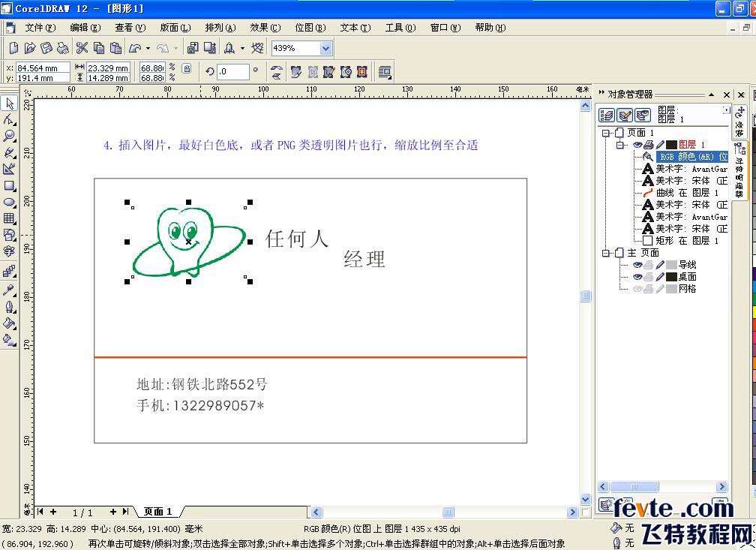Open the zoom level dropdown
Viewport: 756px width, 550px height.
[325, 48]
